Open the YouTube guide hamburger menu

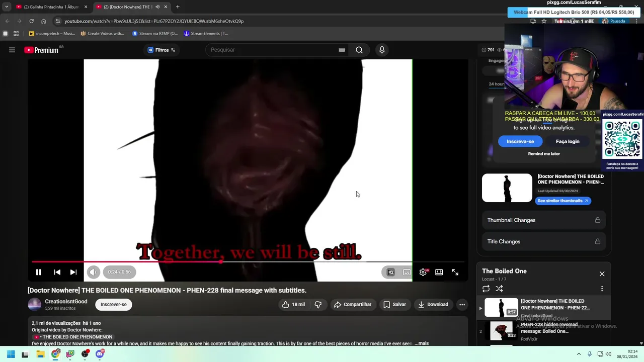[12, 50]
